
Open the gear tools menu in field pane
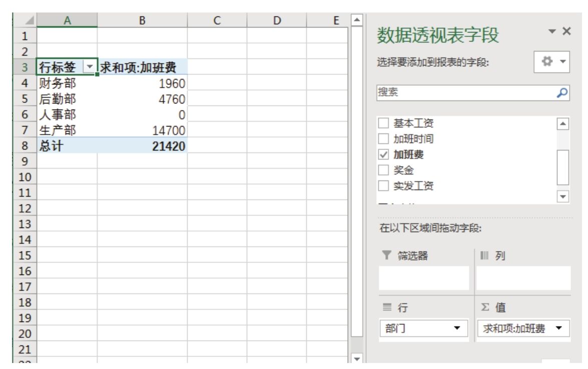(x=547, y=62)
